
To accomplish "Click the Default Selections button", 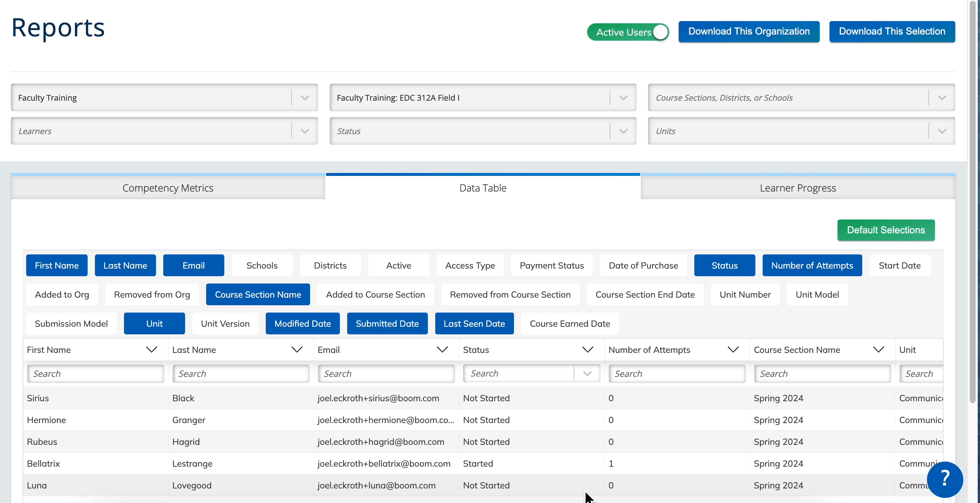I will click(x=885, y=230).
